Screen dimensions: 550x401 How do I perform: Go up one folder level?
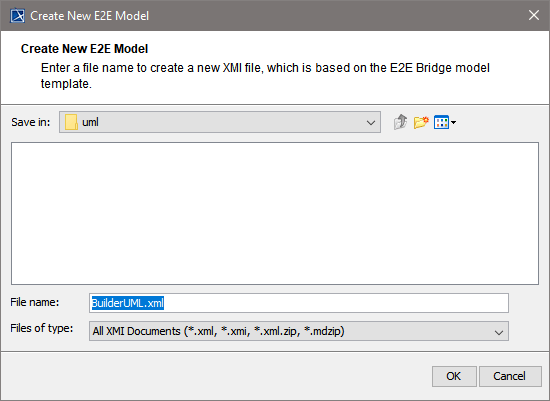tap(400, 122)
